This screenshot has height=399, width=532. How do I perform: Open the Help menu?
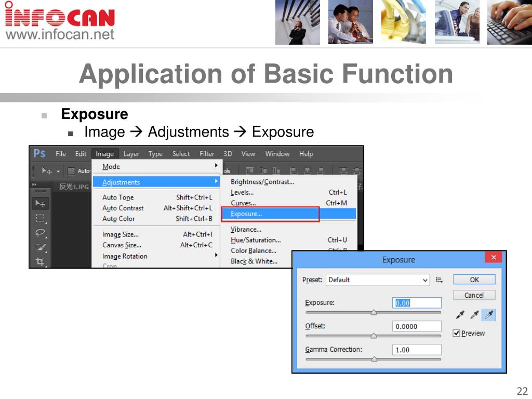pyautogui.click(x=306, y=154)
